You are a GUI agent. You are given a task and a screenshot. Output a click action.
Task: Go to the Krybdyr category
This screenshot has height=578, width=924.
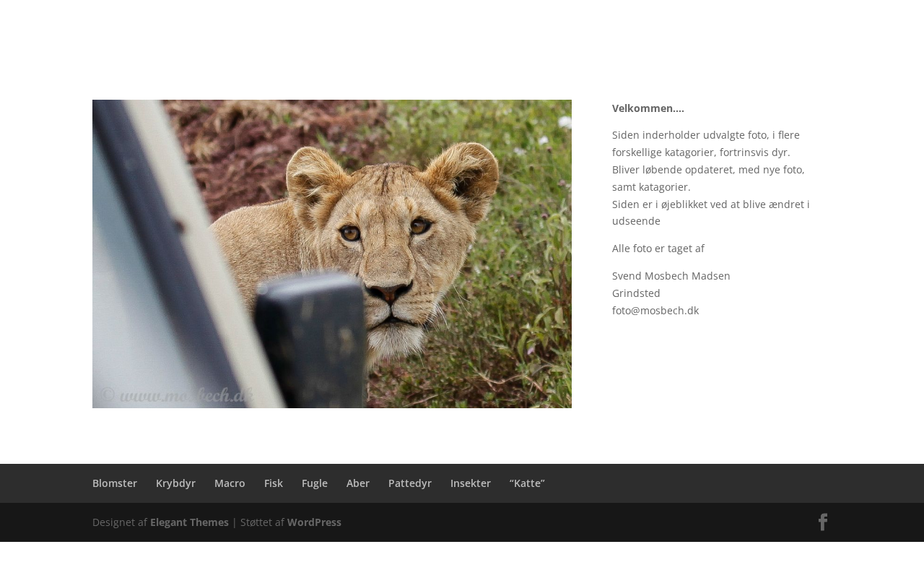tap(175, 483)
